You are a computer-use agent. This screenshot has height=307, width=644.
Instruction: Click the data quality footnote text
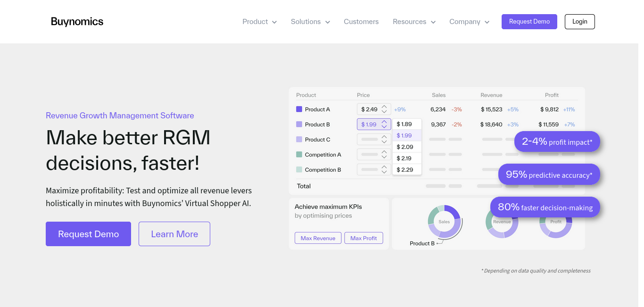pyautogui.click(x=536, y=271)
